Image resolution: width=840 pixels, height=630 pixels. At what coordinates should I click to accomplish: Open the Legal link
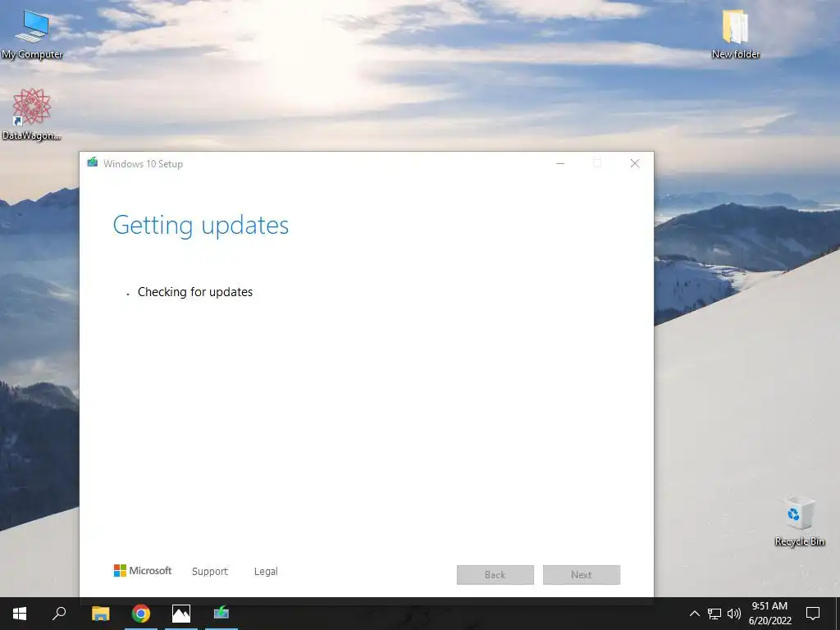coord(266,572)
